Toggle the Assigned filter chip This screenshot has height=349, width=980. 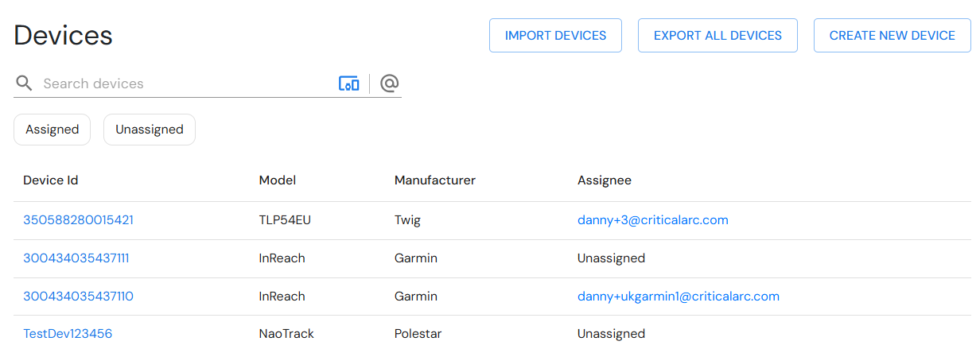tap(52, 130)
